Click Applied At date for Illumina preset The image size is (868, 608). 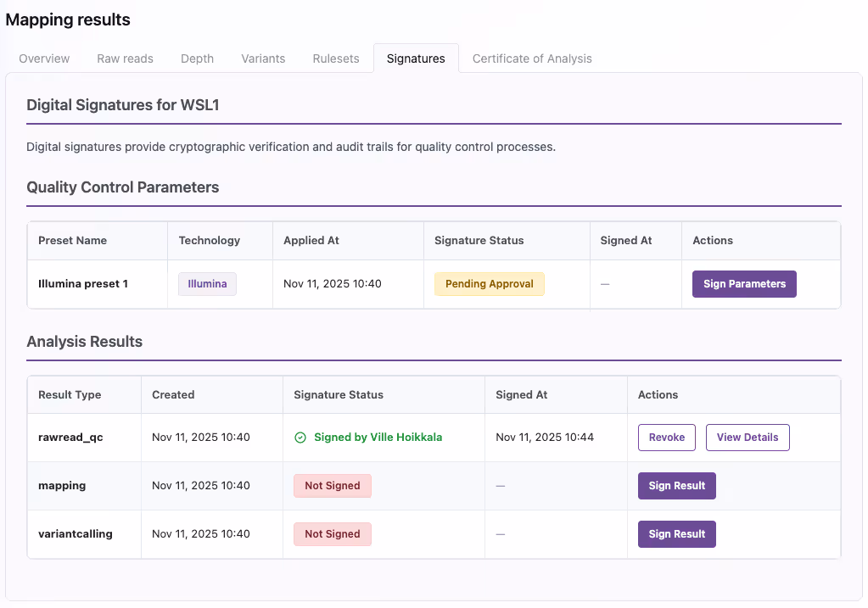tap(332, 284)
